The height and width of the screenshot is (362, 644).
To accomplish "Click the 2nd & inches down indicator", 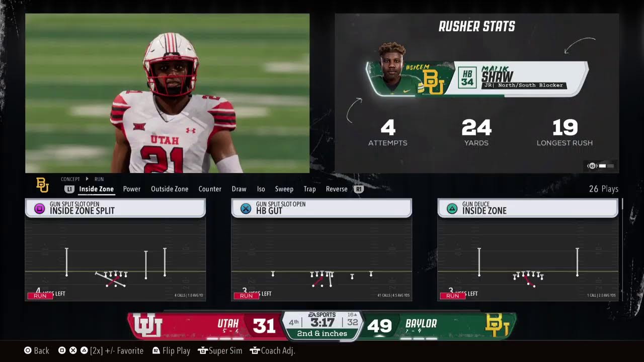I will [x=322, y=333].
